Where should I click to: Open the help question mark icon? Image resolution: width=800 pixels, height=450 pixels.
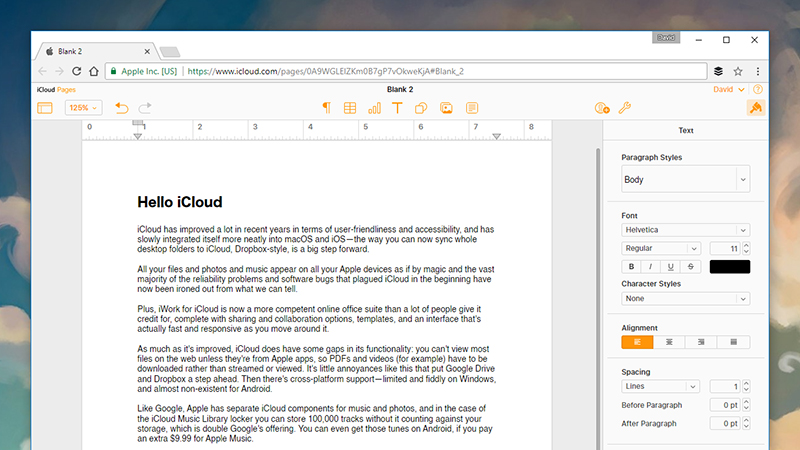[x=758, y=89]
